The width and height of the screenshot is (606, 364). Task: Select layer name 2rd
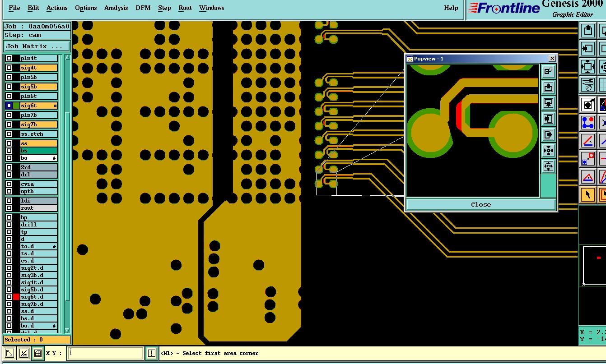coord(39,167)
